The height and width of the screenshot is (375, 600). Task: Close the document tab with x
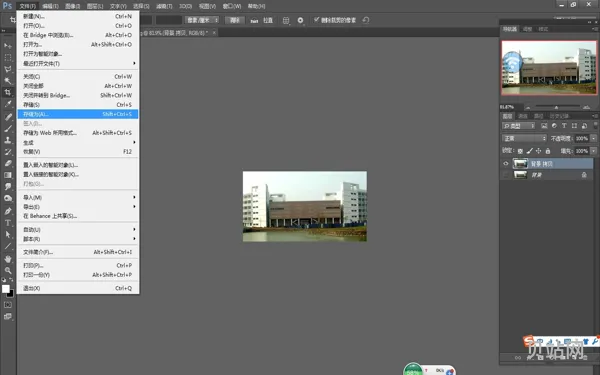(x=214, y=33)
